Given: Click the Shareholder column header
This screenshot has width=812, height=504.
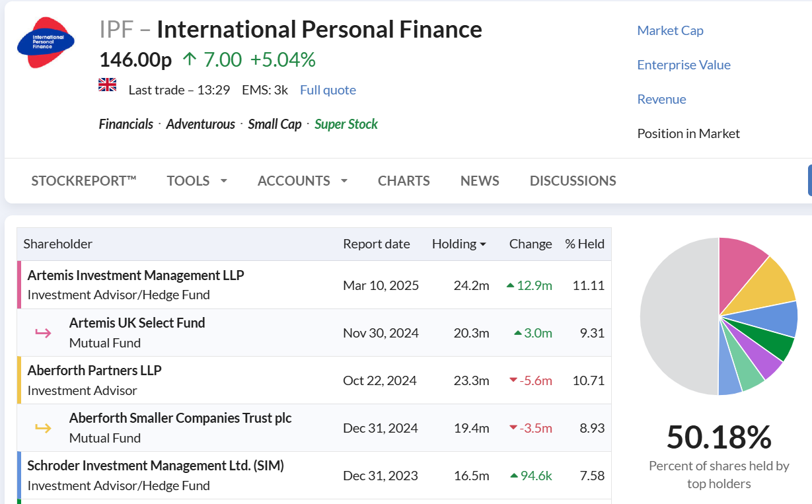Looking at the screenshot, I should [58, 244].
